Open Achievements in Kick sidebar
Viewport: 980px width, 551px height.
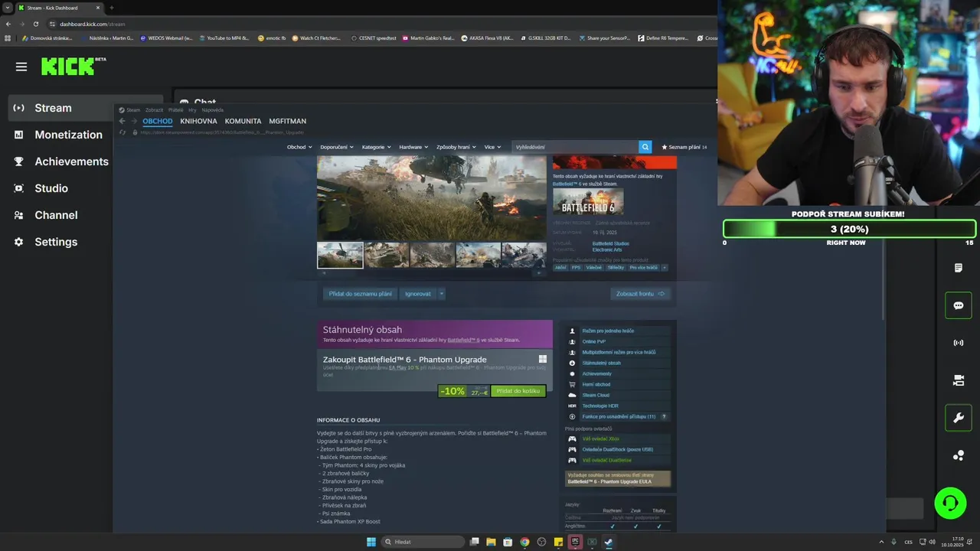click(71, 161)
